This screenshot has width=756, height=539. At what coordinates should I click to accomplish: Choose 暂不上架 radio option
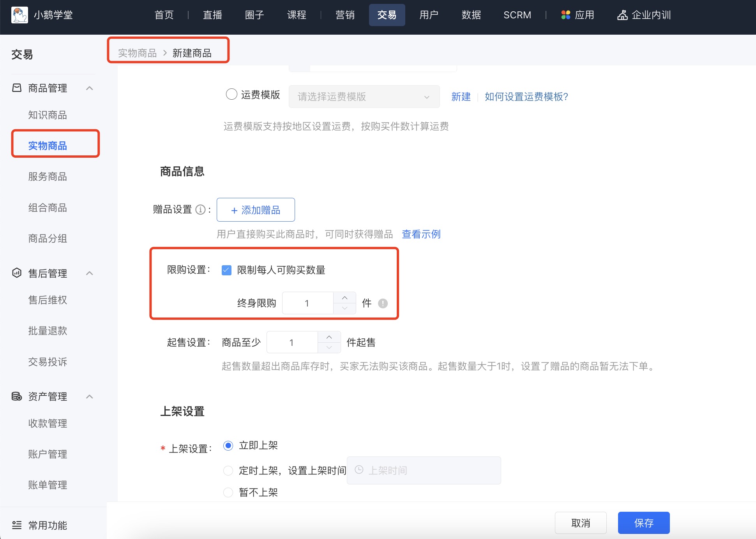point(228,492)
